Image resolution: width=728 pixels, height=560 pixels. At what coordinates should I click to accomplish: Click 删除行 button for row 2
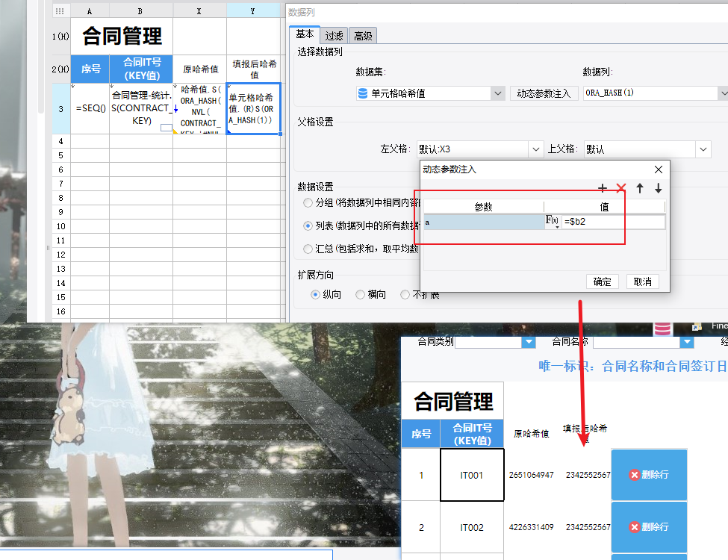pos(649,527)
